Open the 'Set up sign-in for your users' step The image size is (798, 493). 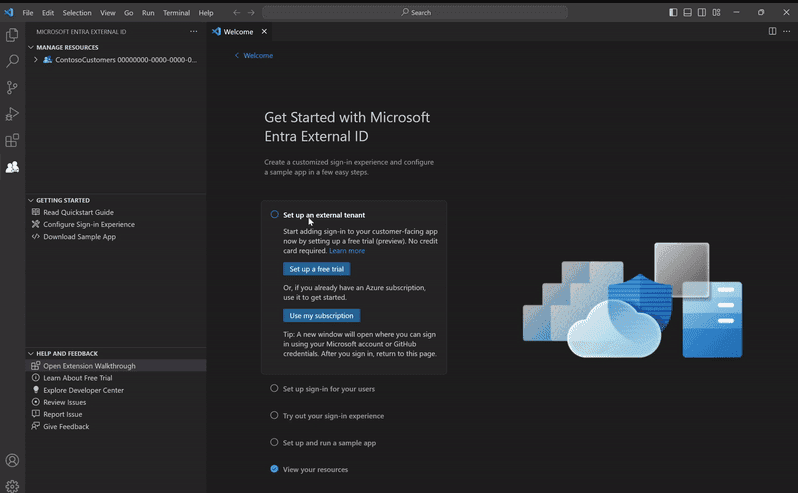(329, 389)
